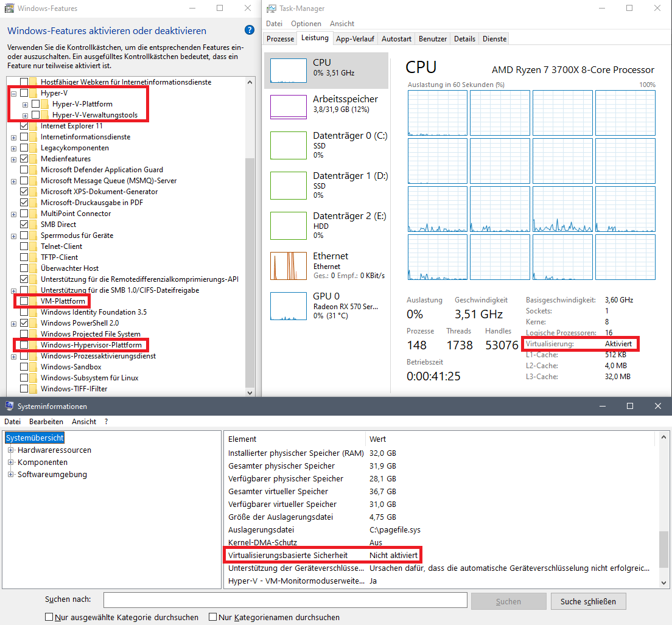
Task: Click the SMB Direct folder icon
Action: [x=33, y=225]
